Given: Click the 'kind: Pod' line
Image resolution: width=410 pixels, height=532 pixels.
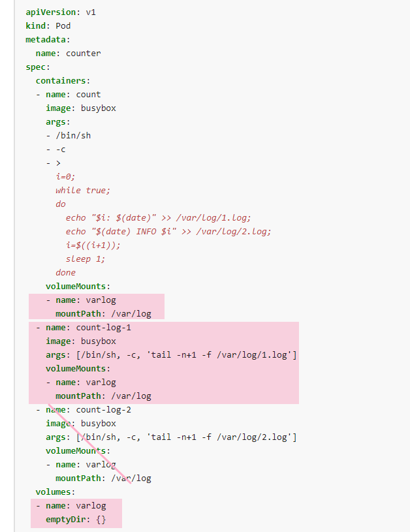Looking at the screenshot, I should pyautogui.click(x=48, y=26).
